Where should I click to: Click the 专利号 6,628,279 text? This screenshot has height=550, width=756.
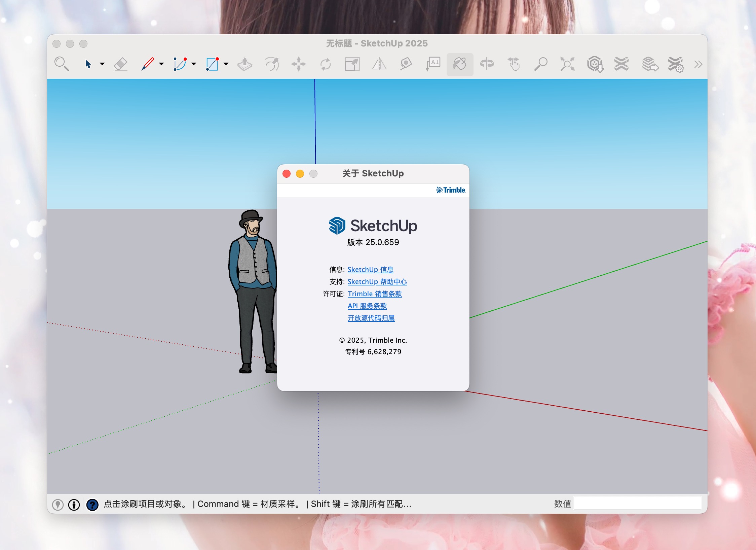[373, 352]
